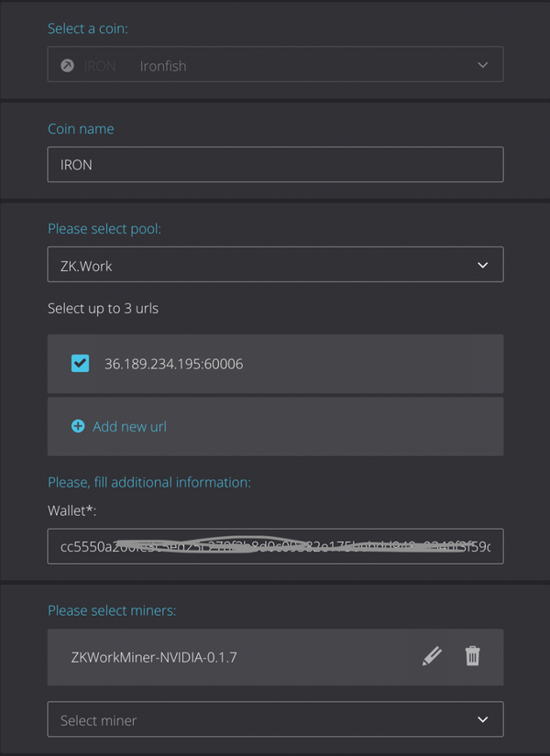The height and width of the screenshot is (756, 550).
Task: Open the ZK.Work pool dropdown arrow
Action: coord(483,266)
